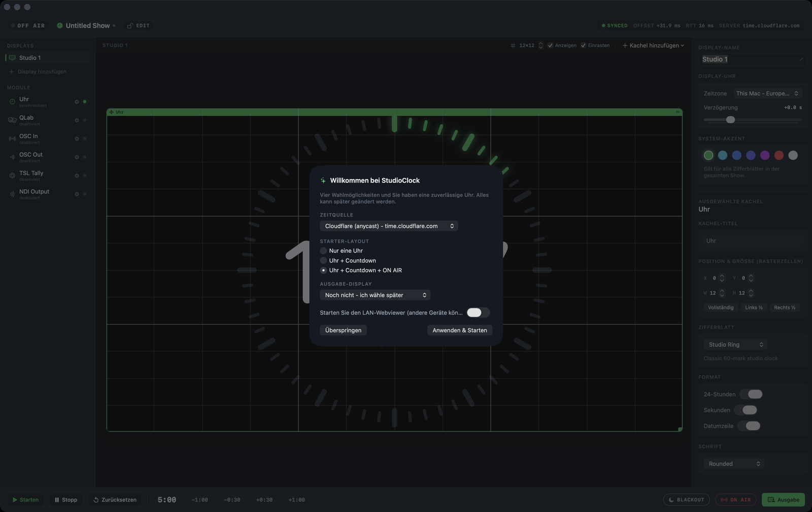This screenshot has height=512, width=812.
Task: Toggle the Sekunden format switch
Action: 746,410
